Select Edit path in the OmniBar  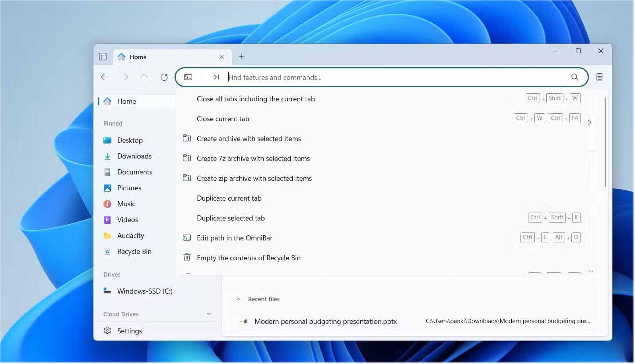click(382, 238)
